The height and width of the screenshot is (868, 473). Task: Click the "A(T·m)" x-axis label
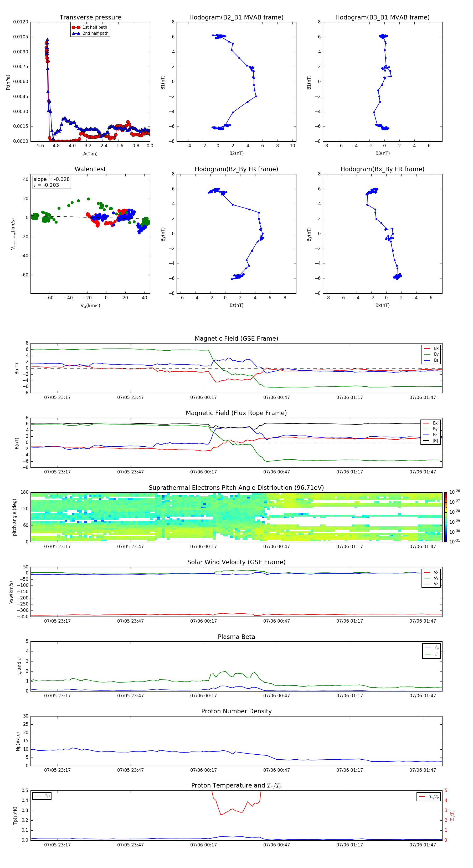pyautogui.click(x=90, y=154)
